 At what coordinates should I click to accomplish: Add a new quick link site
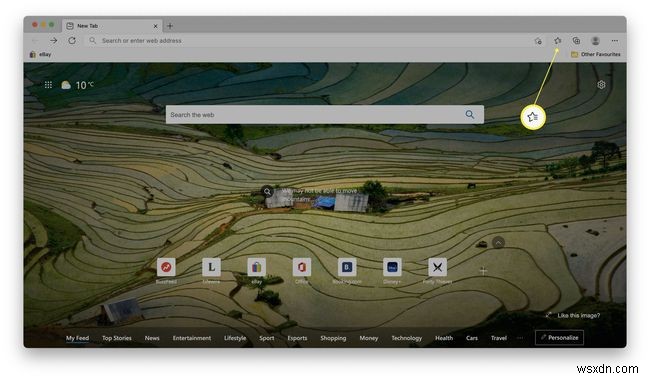(483, 271)
